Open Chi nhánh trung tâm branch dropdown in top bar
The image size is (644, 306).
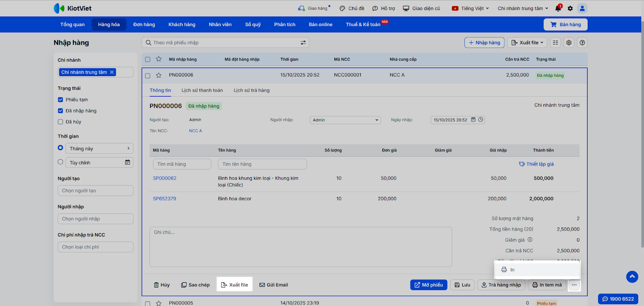point(523,8)
